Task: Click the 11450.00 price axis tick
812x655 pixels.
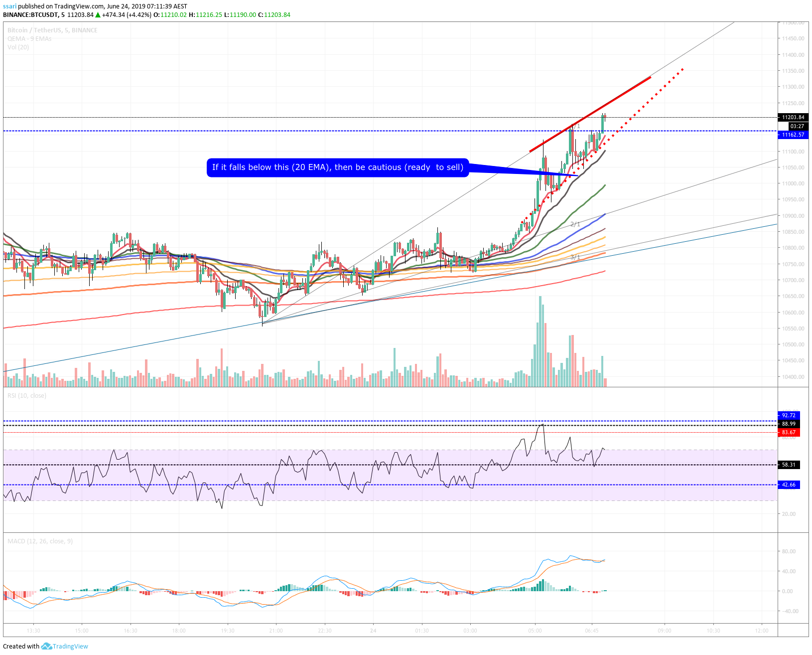Action: coord(793,38)
